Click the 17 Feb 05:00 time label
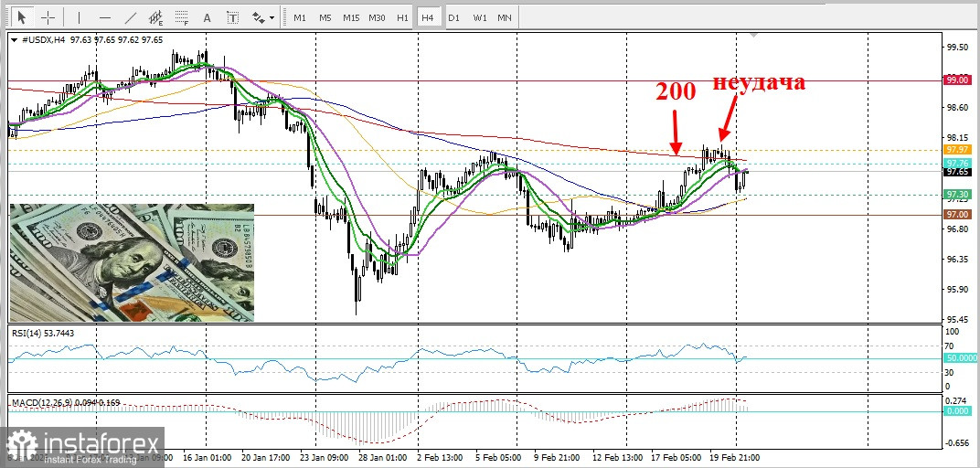The image size is (980, 468). coord(676,457)
